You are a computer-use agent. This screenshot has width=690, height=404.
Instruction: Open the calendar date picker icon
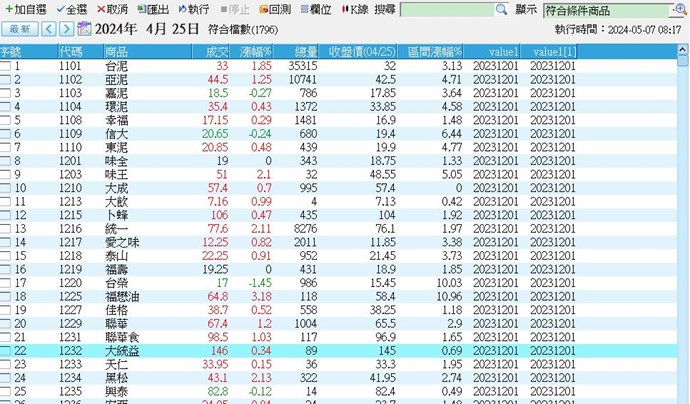pyautogui.click(x=83, y=28)
